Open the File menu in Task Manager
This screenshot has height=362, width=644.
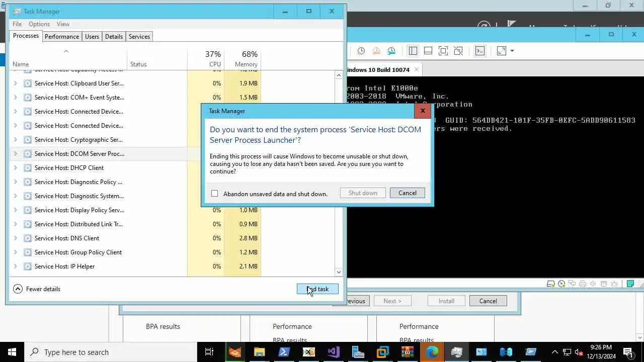tap(17, 24)
